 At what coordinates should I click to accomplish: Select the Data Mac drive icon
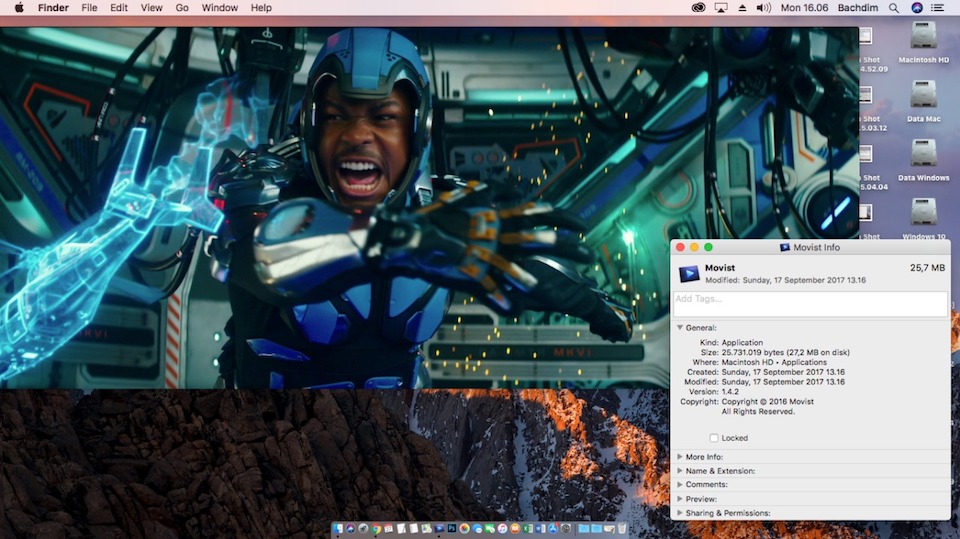pos(922,96)
